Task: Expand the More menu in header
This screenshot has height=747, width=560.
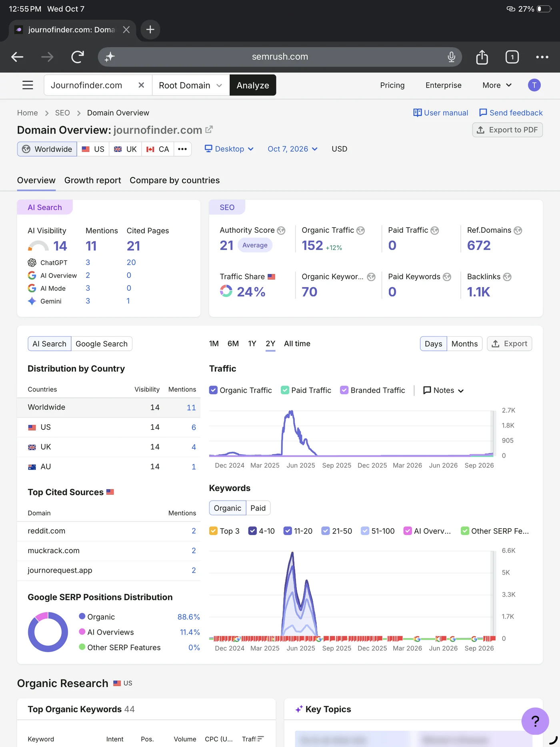Action: click(x=497, y=85)
